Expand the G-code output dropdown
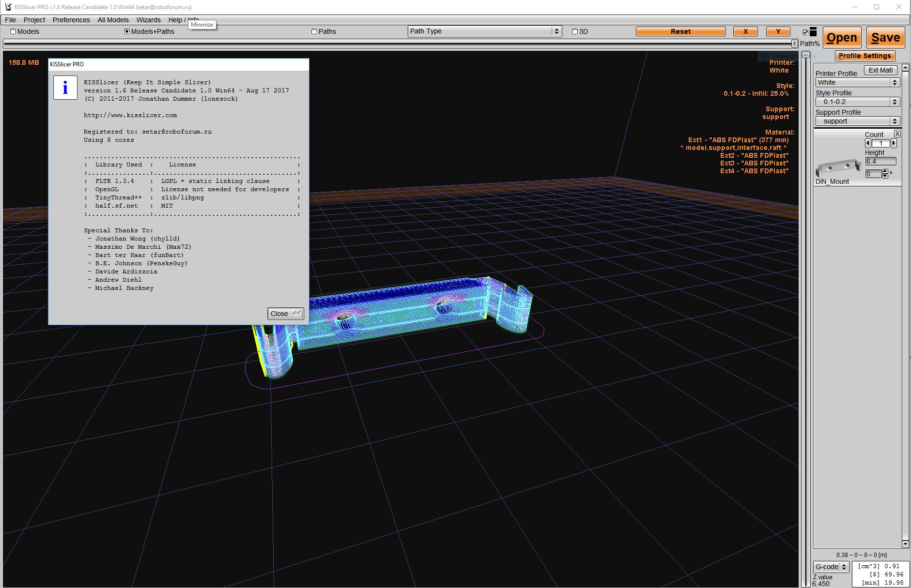Viewport: 911px width, 588px height. pos(831,567)
